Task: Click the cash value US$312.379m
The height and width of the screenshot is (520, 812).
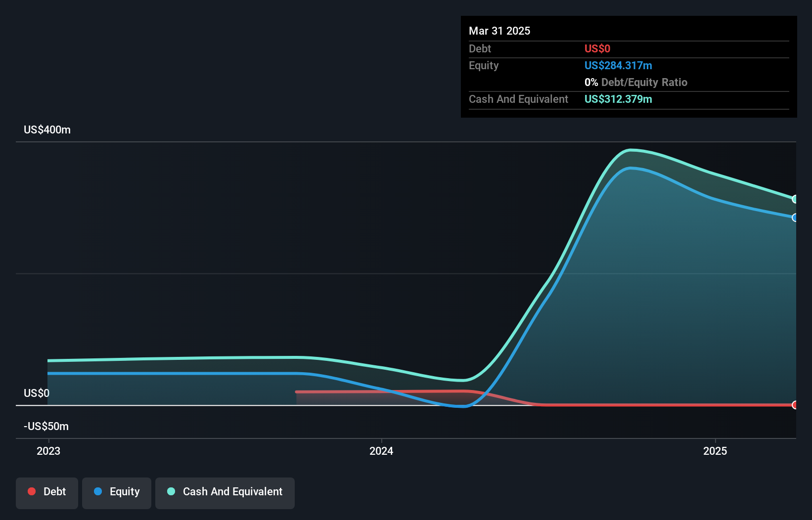Action: click(618, 99)
